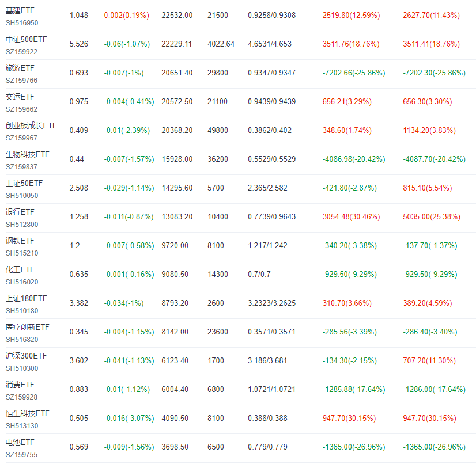Click total profit 2627.70(11.43%)
Image resolution: width=476 pixels, height=464 pixels.
432,16
